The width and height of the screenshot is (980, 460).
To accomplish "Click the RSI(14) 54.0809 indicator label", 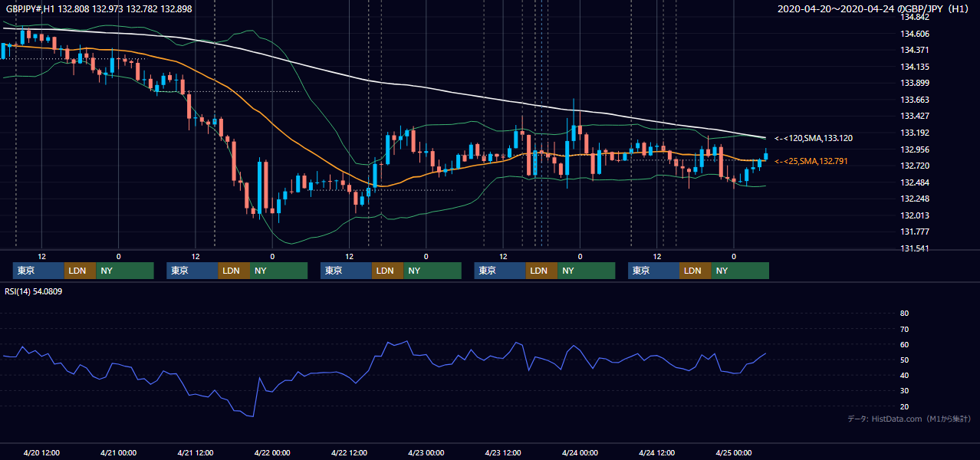I will point(34,291).
